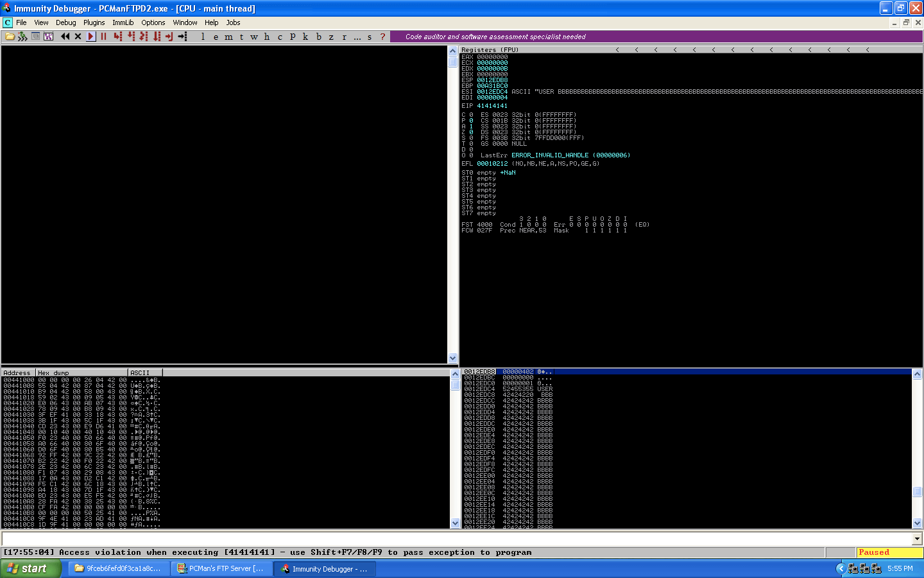Show Patches via 'P' button
Screen dimensions: 924x578
point(293,37)
